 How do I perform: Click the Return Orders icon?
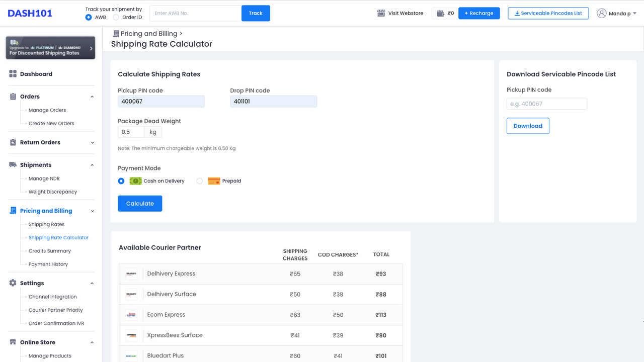coord(13,142)
